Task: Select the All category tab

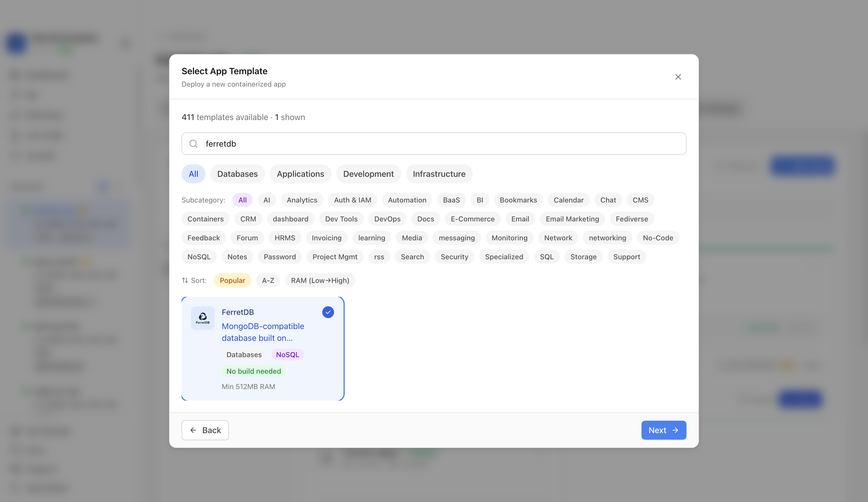Action: (194, 174)
